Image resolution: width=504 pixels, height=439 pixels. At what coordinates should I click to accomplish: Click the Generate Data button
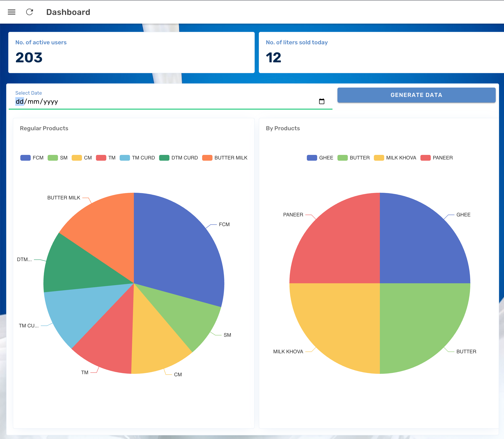[416, 95]
